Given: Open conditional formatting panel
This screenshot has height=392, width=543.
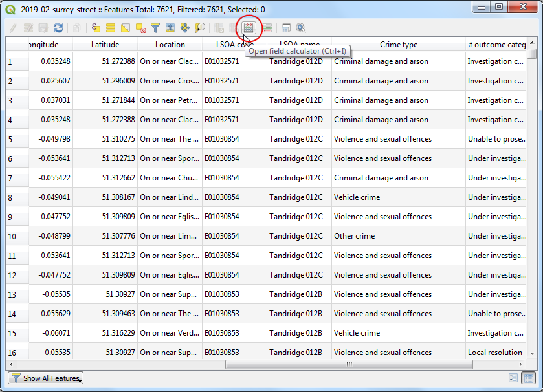Looking at the screenshot, I should 267,28.
